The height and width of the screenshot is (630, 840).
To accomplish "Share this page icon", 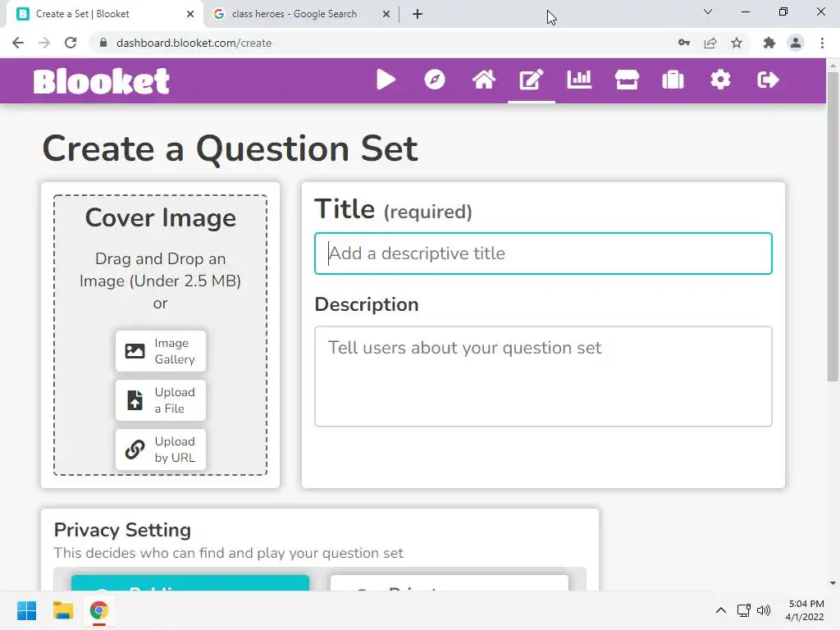I will [x=710, y=43].
